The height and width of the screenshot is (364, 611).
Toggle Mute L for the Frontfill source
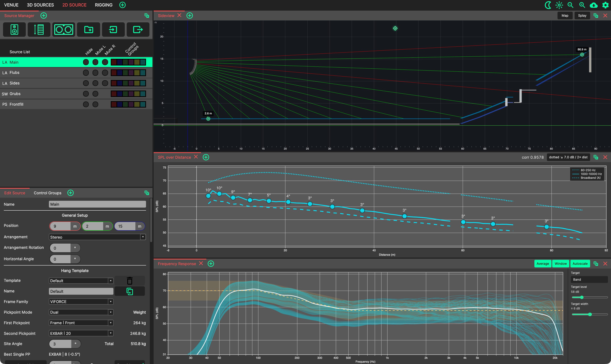pyautogui.click(x=95, y=104)
